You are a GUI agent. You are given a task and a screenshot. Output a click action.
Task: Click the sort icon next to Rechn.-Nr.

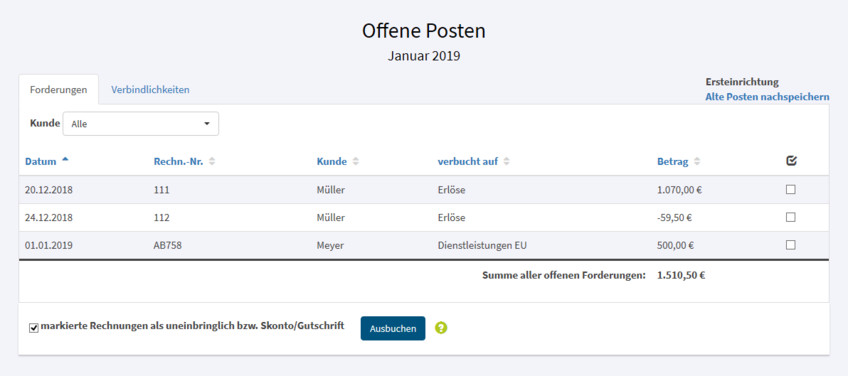point(212,161)
